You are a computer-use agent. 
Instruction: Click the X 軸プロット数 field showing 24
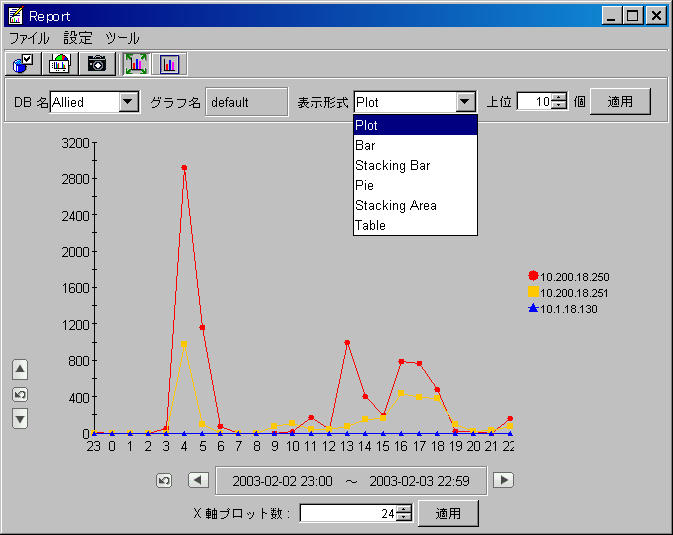[x=348, y=513]
